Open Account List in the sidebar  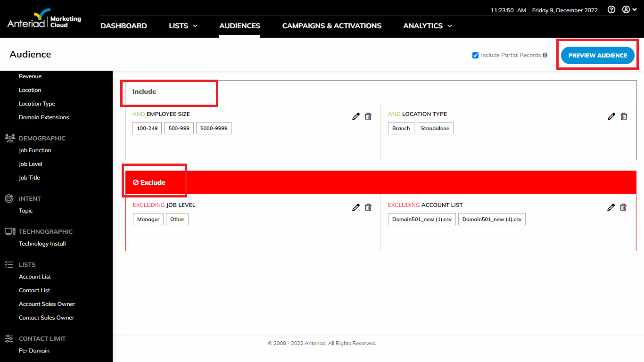point(35,277)
